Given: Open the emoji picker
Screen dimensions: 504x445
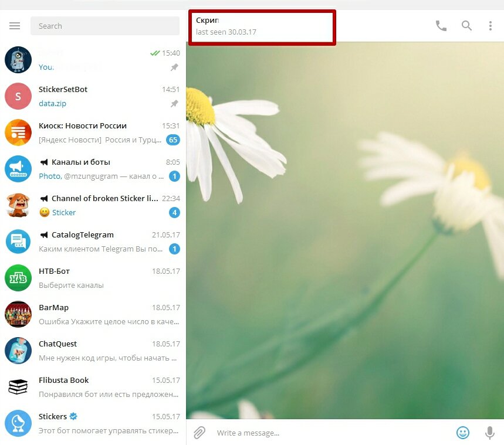Looking at the screenshot, I should pyautogui.click(x=462, y=433).
